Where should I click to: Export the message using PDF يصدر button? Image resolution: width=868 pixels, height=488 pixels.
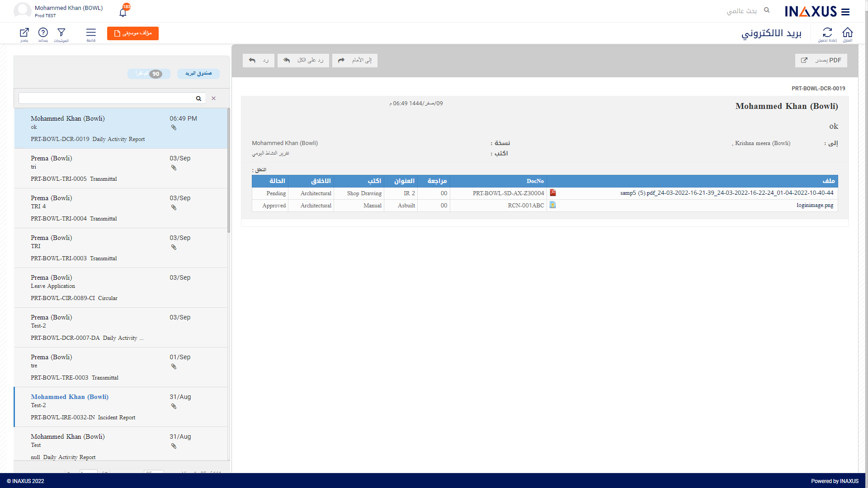pos(821,60)
